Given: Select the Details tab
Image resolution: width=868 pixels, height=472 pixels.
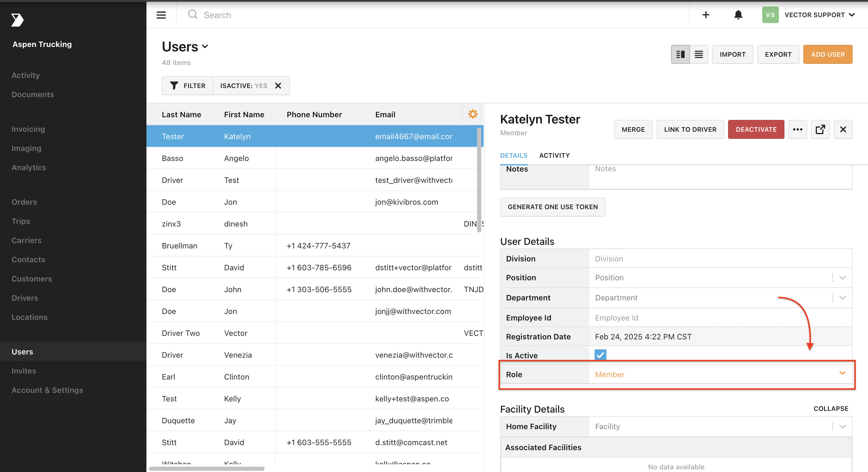Looking at the screenshot, I should tap(513, 155).
